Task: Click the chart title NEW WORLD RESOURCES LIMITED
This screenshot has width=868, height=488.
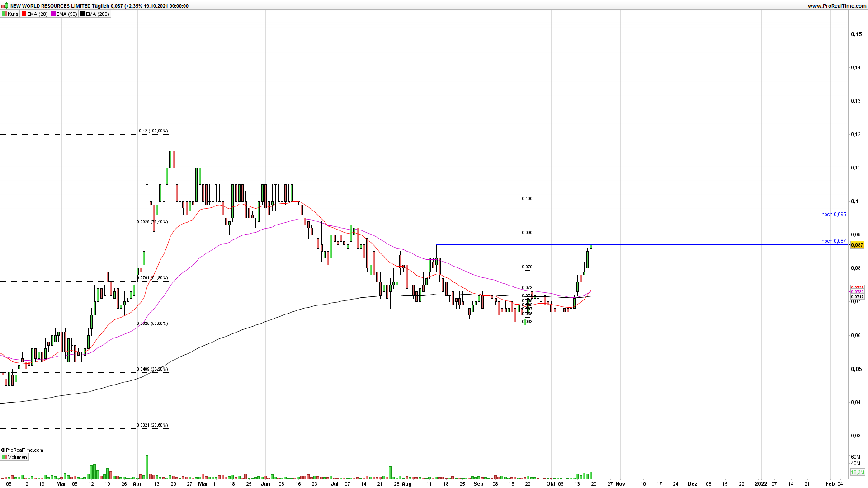Action: 50,6
